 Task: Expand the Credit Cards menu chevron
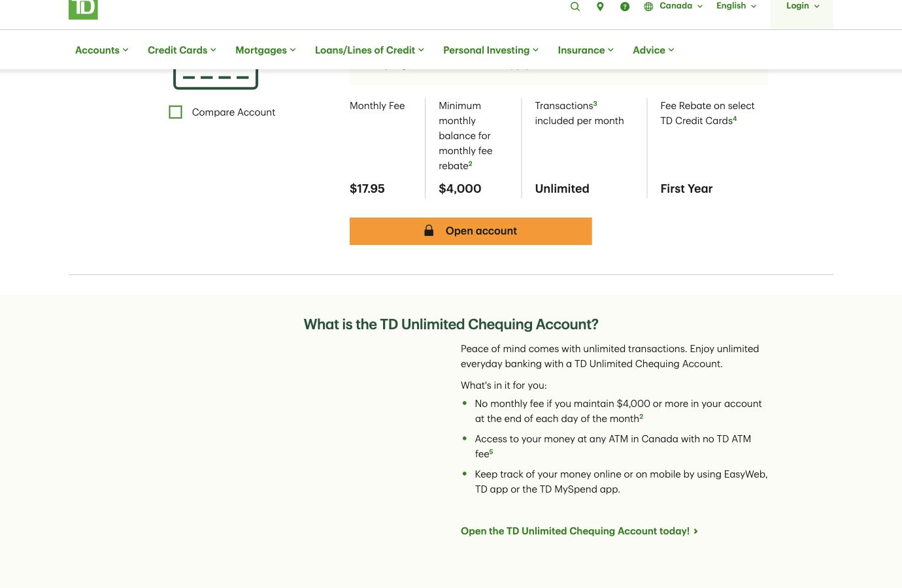(x=213, y=50)
